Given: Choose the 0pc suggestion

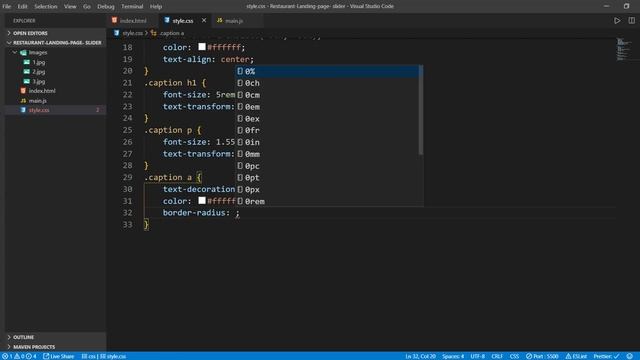Looking at the screenshot, I should pyautogui.click(x=327, y=166).
